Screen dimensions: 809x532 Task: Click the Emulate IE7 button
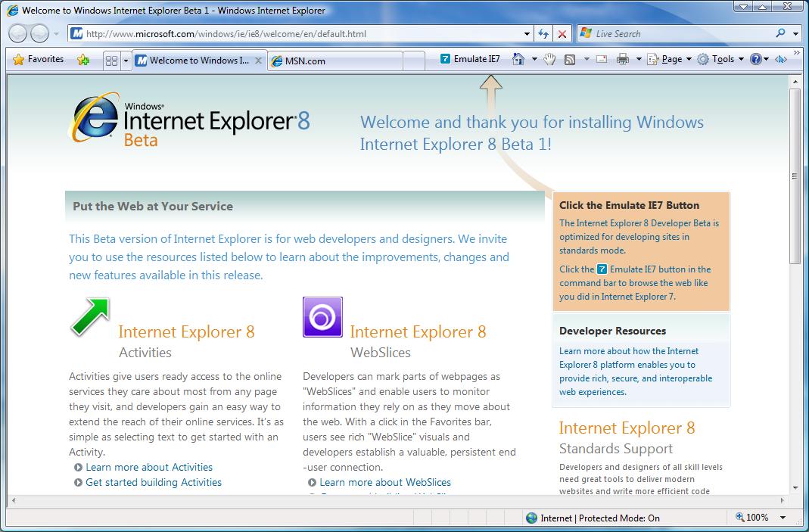468,58
